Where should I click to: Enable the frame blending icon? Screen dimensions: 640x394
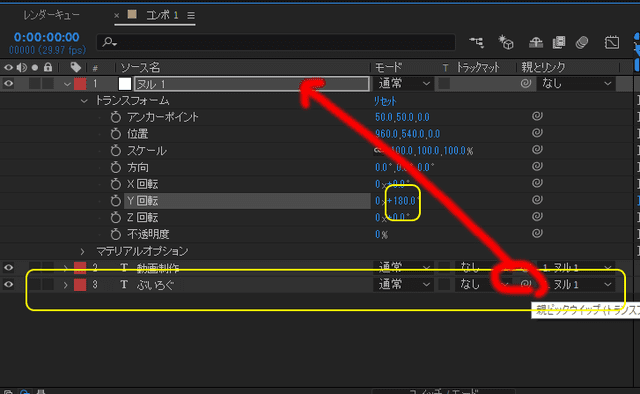(x=559, y=42)
